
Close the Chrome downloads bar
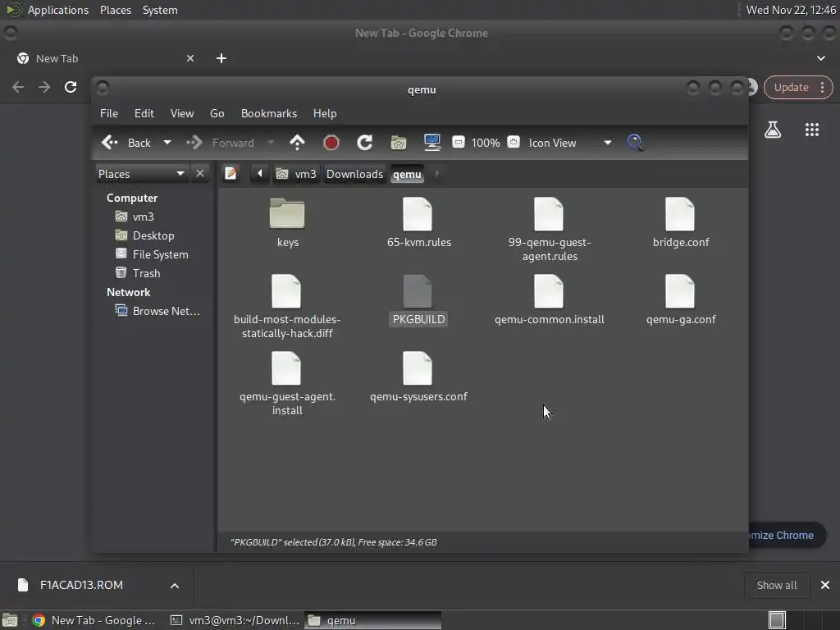(825, 586)
